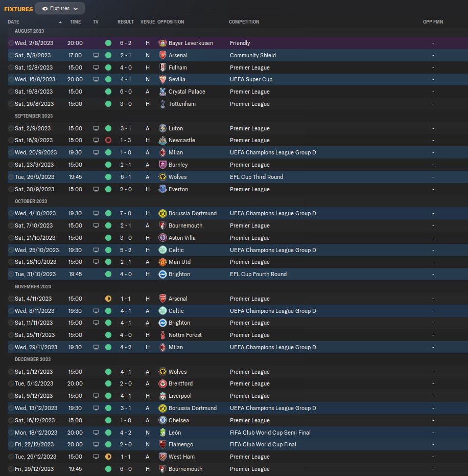Click the Crystal Palace club badge
The image size is (468, 476).
tap(162, 92)
